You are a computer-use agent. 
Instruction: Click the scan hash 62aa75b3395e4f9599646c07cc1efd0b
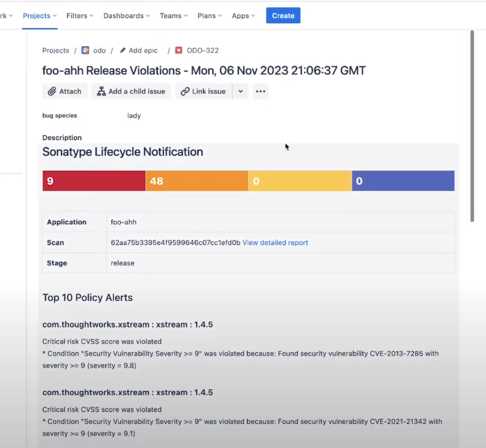pyautogui.click(x=175, y=243)
